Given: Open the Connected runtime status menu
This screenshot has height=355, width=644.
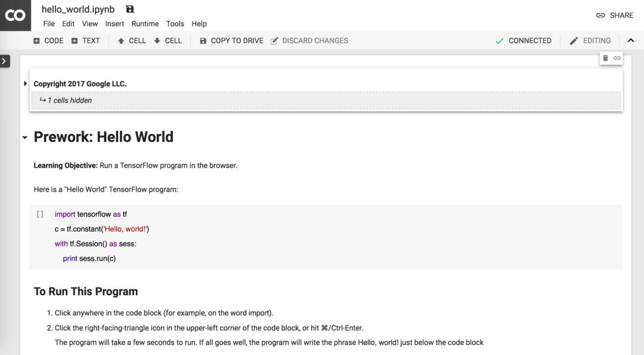Looking at the screenshot, I should point(524,41).
